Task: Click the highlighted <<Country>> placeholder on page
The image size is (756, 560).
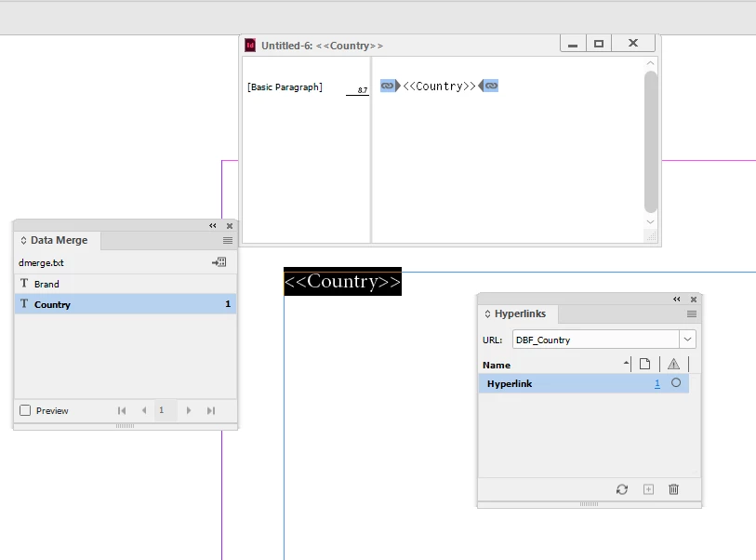Action: pos(342,281)
